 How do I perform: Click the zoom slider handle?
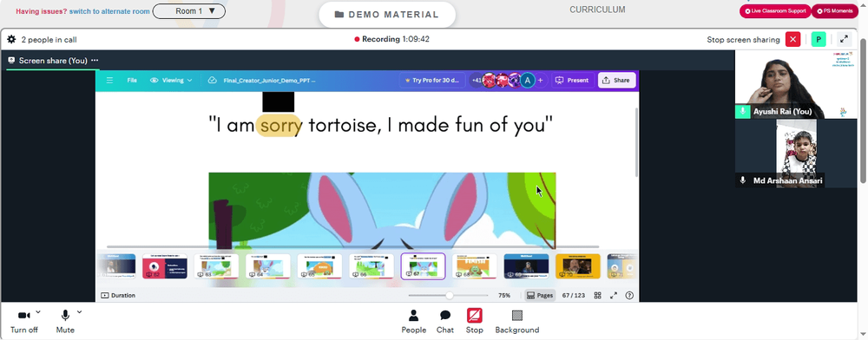pyautogui.click(x=450, y=295)
